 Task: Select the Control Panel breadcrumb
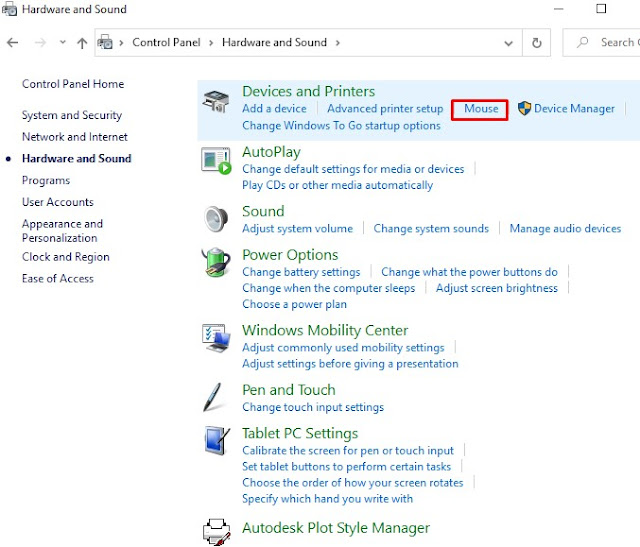166,42
